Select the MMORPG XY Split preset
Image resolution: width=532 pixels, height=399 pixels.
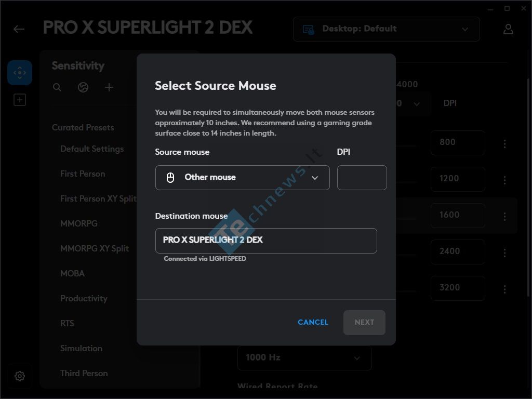coord(95,249)
